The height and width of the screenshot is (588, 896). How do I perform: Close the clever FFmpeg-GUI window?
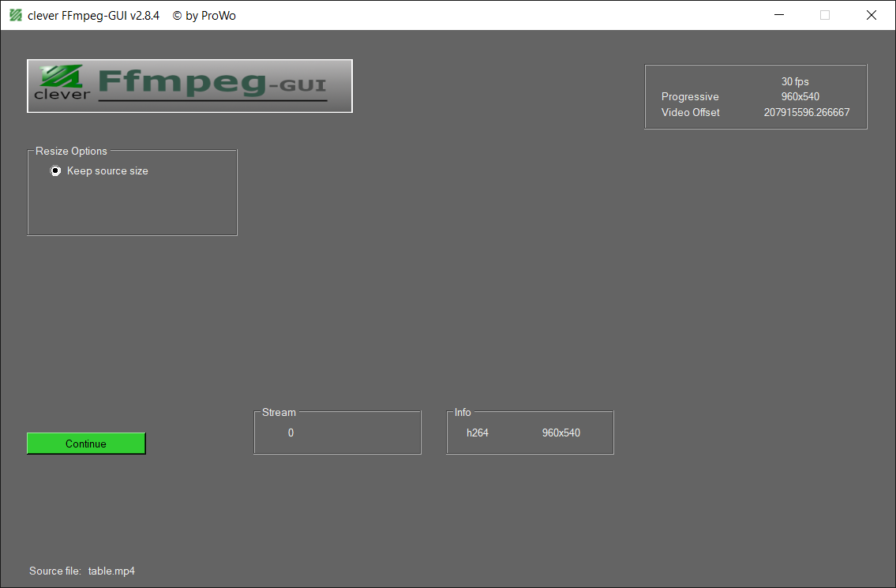871,16
